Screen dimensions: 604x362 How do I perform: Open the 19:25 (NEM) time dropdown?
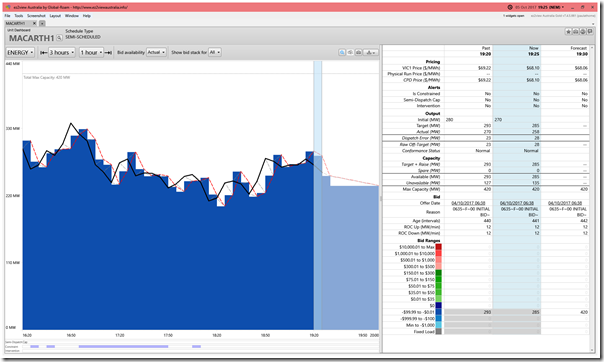click(551, 7)
